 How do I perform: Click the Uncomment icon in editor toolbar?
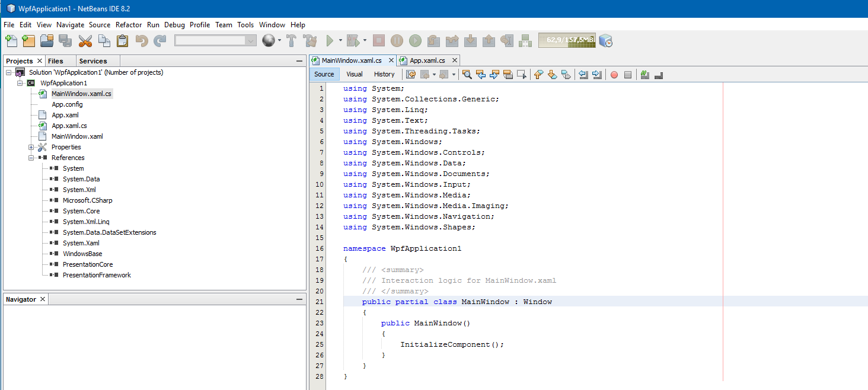pyautogui.click(x=658, y=74)
